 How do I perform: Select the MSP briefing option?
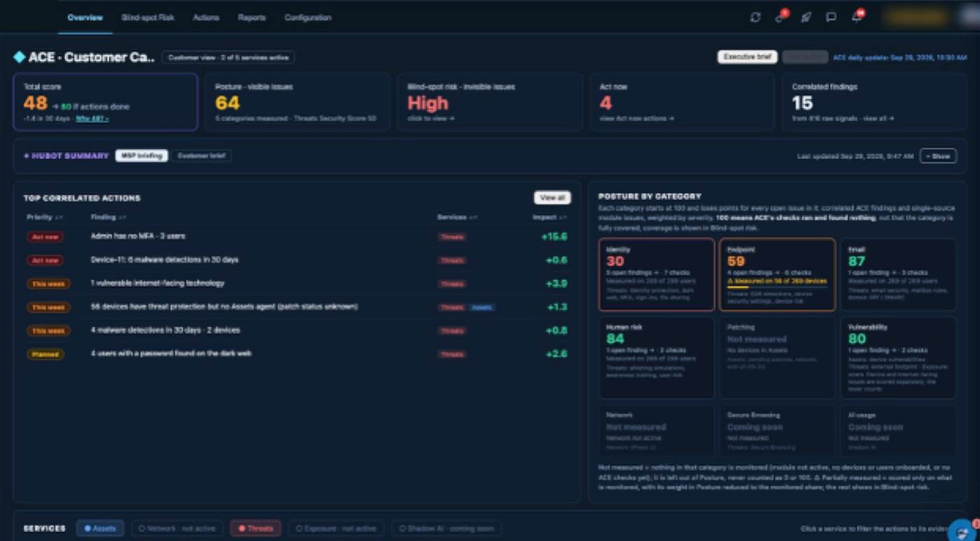click(x=141, y=155)
